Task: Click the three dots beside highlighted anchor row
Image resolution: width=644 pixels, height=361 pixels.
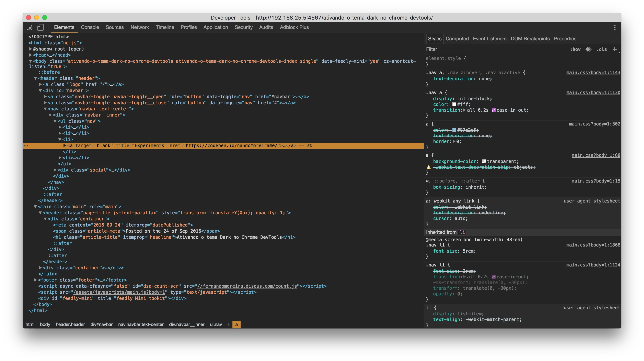Action: click(x=26, y=146)
